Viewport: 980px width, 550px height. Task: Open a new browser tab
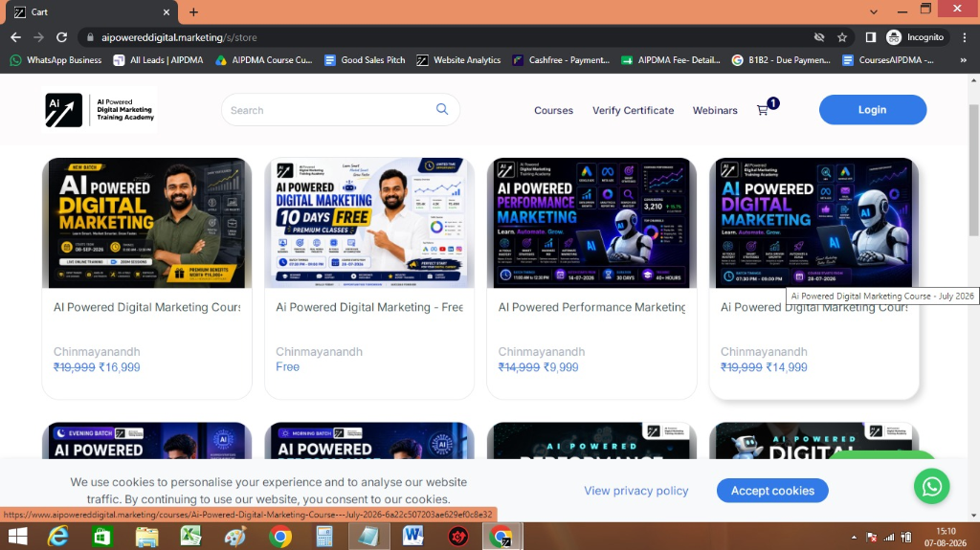(x=193, y=11)
